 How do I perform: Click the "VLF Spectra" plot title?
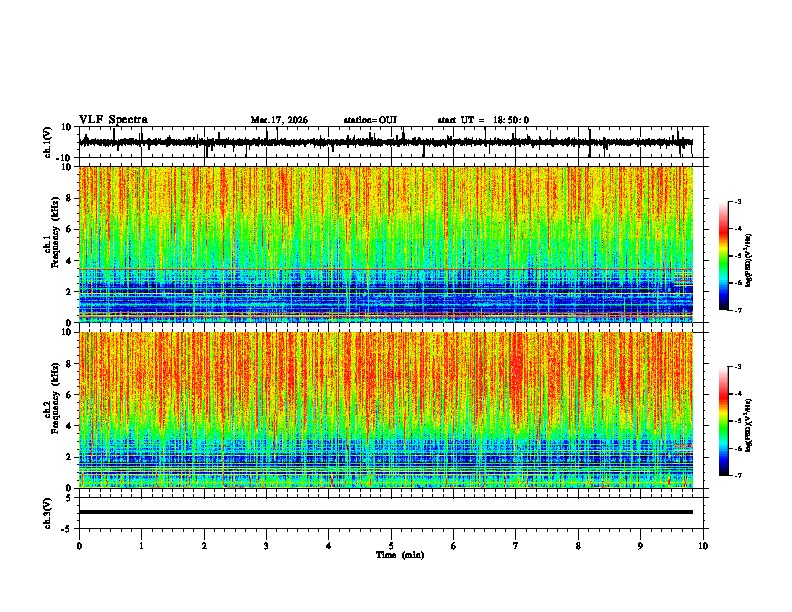[x=113, y=120]
